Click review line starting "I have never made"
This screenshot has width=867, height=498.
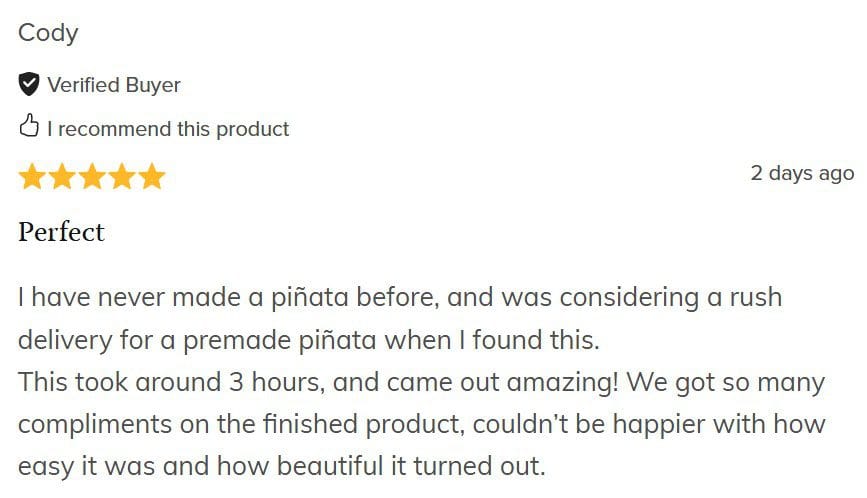point(400,297)
